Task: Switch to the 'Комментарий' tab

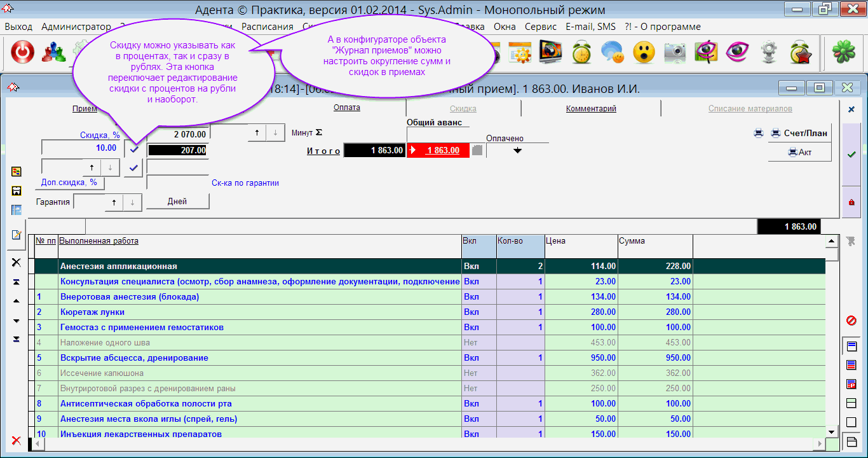Action: click(x=591, y=109)
